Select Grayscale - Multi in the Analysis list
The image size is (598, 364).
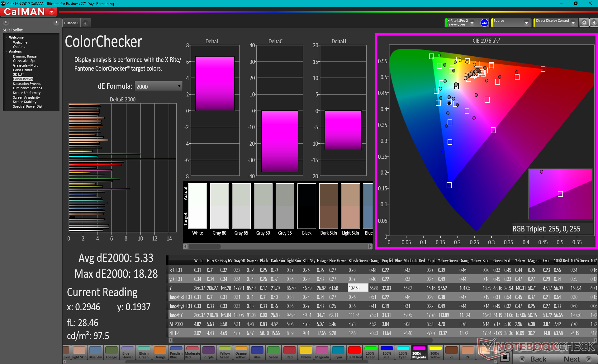click(x=26, y=65)
